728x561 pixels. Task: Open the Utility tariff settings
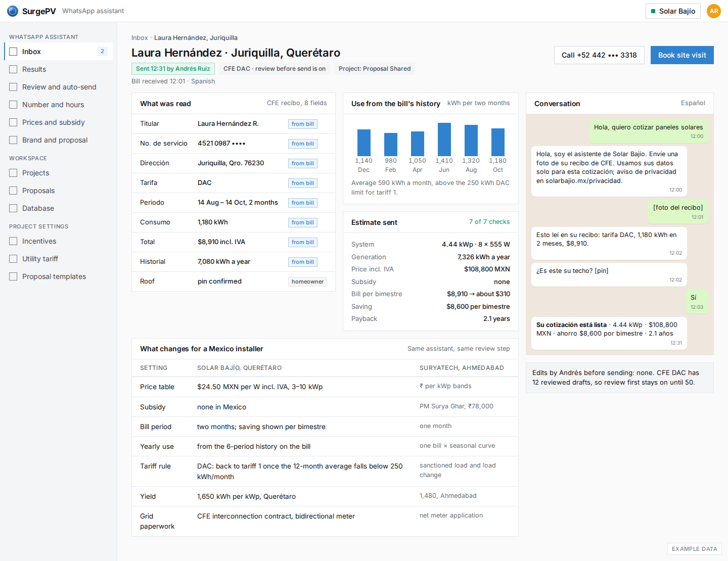[x=58, y=259]
